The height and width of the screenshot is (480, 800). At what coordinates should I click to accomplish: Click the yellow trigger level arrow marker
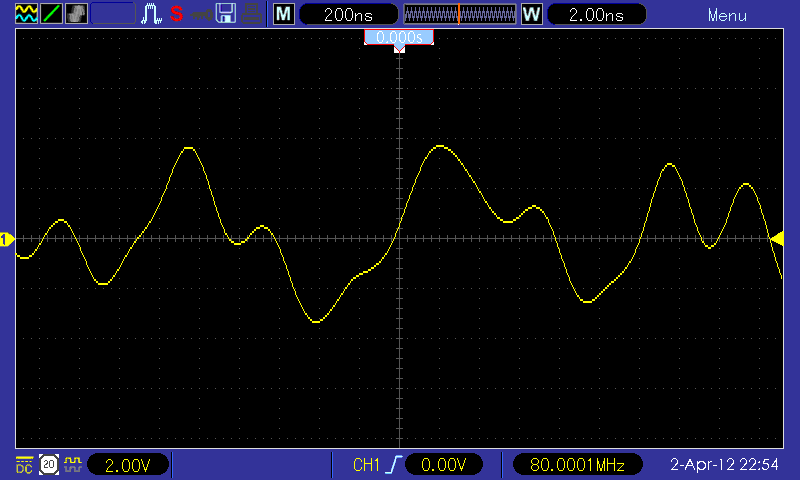[x=777, y=238]
